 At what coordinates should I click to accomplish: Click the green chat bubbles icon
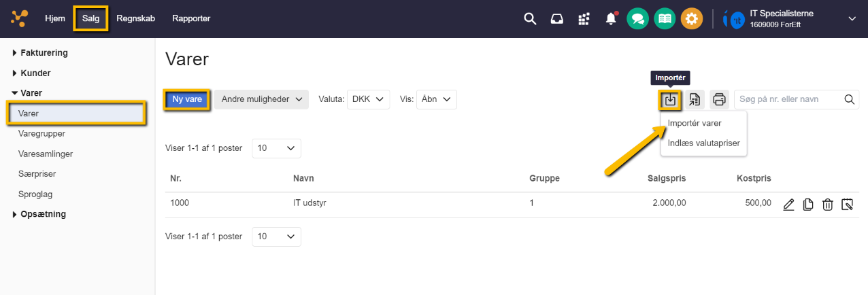(637, 19)
